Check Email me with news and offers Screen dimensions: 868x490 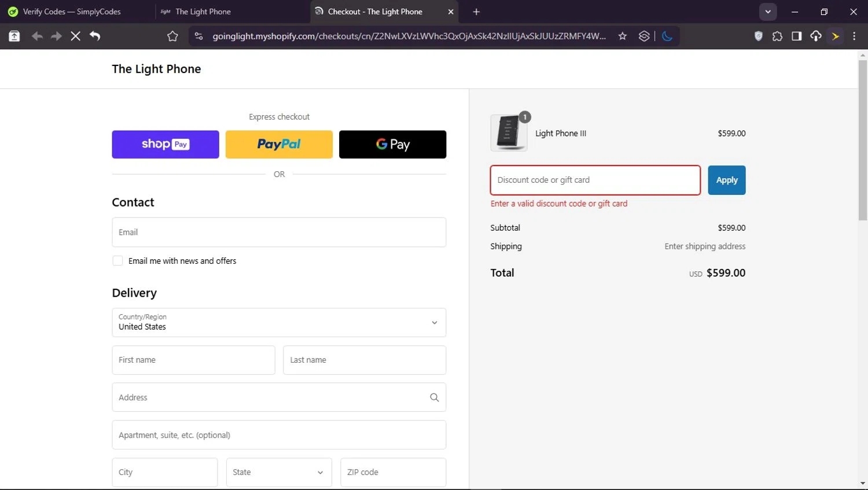click(117, 261)
